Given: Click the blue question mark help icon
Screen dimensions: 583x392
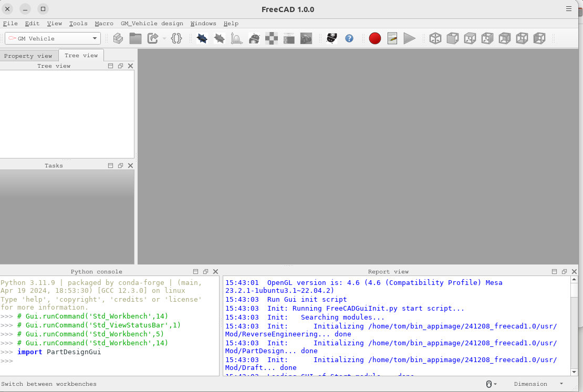Looking at the screenshot, I should click(x=349, y=38).
